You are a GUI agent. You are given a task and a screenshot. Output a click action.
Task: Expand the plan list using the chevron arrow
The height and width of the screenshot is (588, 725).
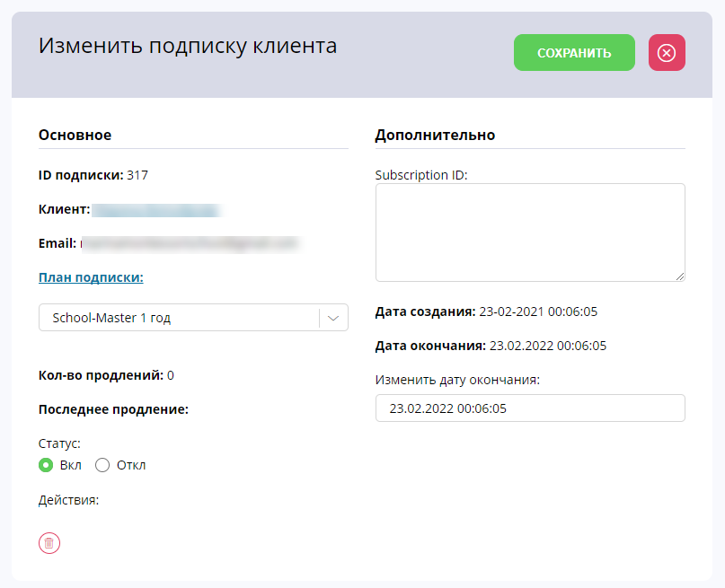(333, 318)
